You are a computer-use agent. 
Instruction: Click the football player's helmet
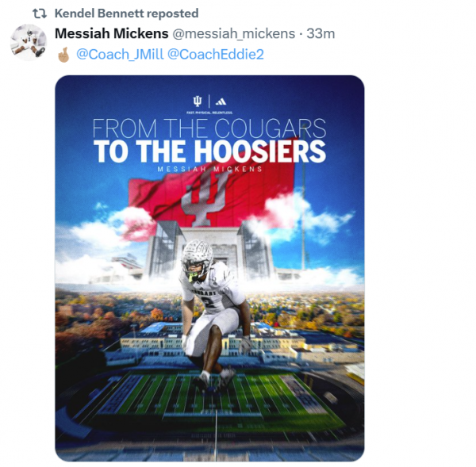pos(198,259)
